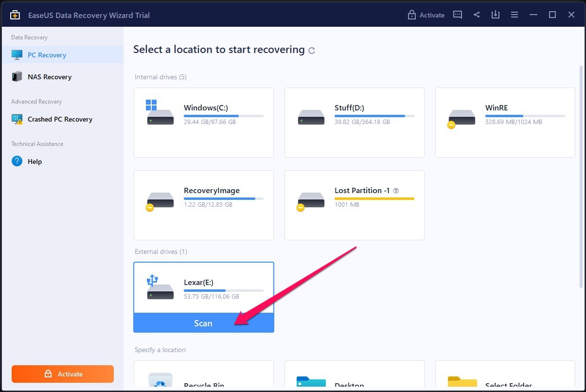The width and height of the screenshot is (586, 392).
Task: Click the Windows(C:) drive icon
Action: 160,112
